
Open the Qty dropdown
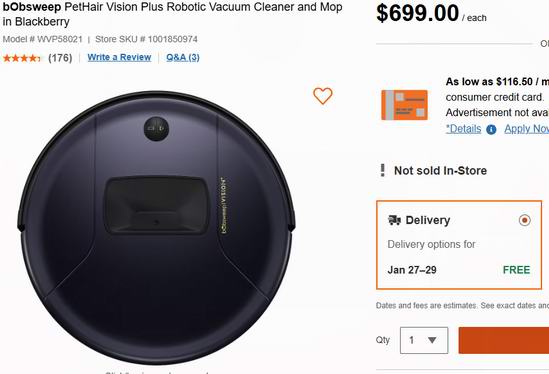(x=424, y=340)
